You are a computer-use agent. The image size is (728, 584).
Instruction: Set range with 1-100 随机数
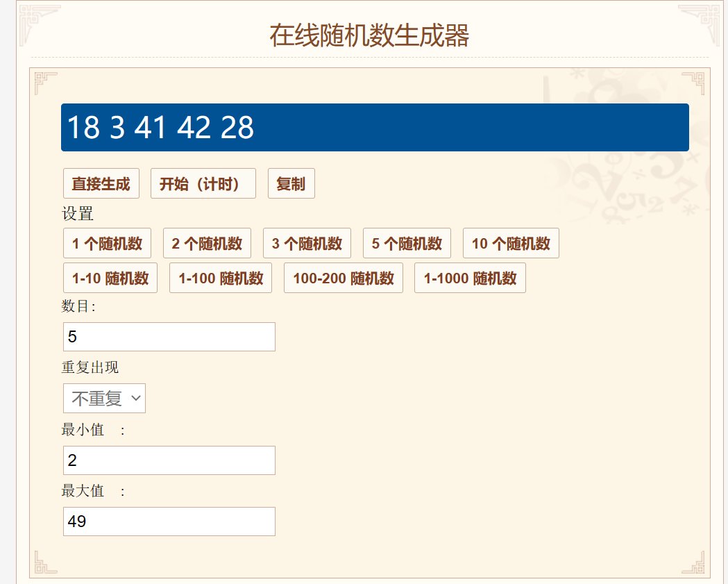[x=221, y=278]
